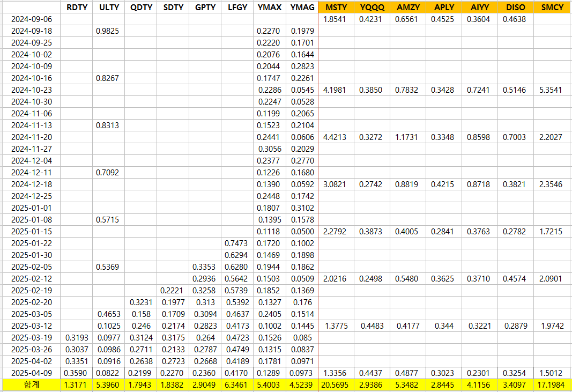
Task: Select YMAG value 0.3102
Action: [x=302, y=208]
